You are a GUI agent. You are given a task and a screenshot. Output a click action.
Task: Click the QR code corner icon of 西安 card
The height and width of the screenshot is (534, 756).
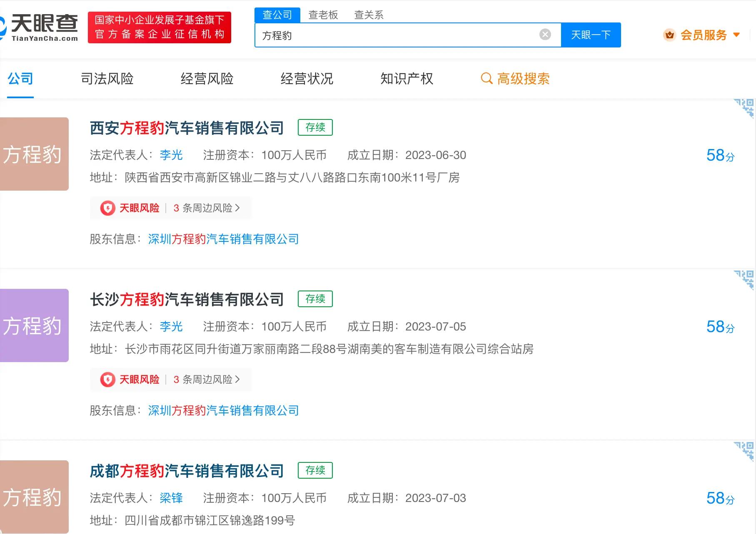click(x=744, y=108)
